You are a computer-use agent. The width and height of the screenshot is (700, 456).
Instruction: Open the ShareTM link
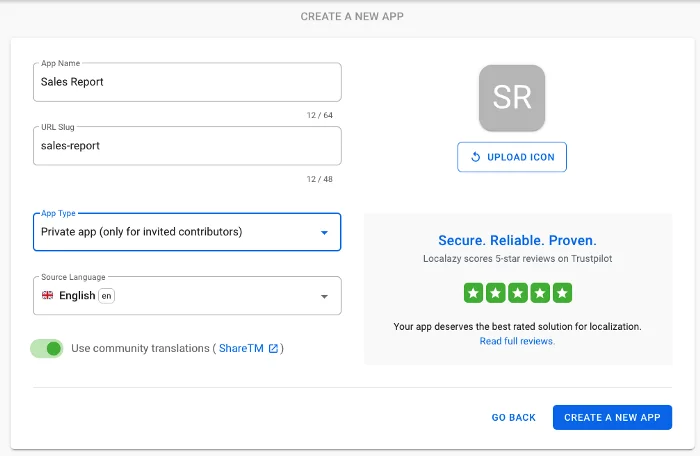tap(241, 348)
